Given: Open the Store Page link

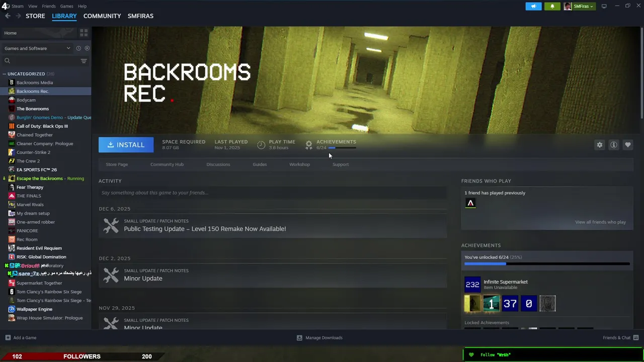Looking at the screenshot, I should pos(117,164).
